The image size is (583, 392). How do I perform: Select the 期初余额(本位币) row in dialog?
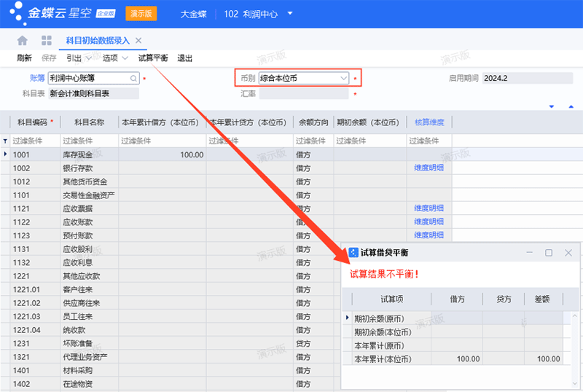pos(456,332)
